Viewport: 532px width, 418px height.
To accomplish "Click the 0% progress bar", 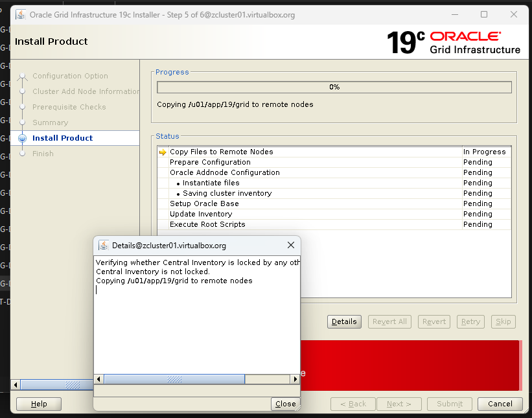I will click(334, 87).
